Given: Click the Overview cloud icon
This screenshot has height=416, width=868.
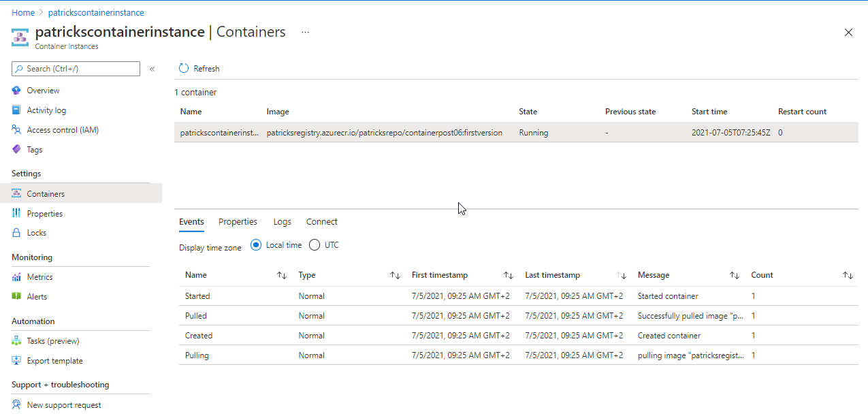Looking at the screenshot, I should tap(16, 91).
